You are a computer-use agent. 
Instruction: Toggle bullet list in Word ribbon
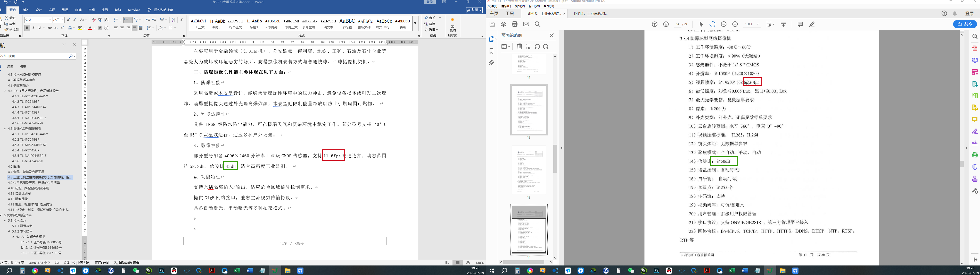point(116,20)
